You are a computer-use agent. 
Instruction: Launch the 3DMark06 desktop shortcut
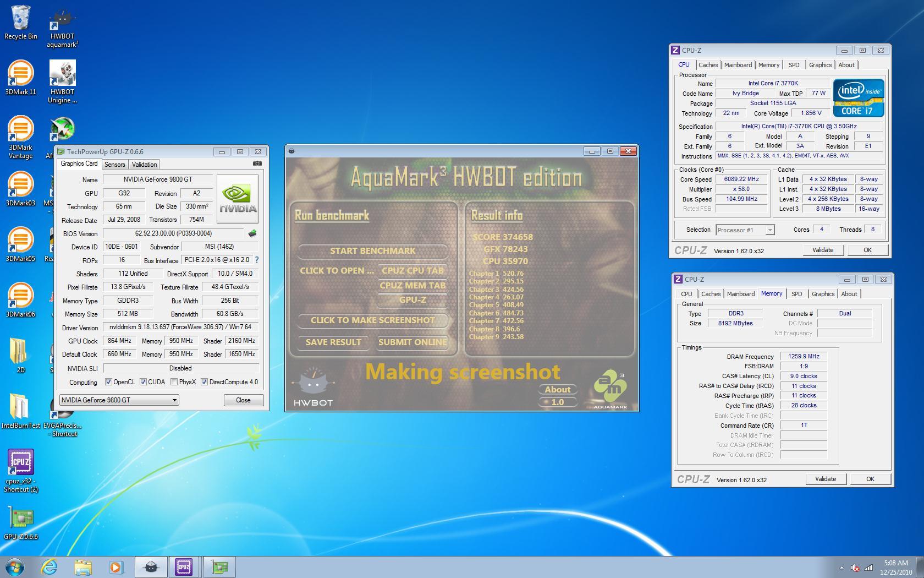[20, 300]
